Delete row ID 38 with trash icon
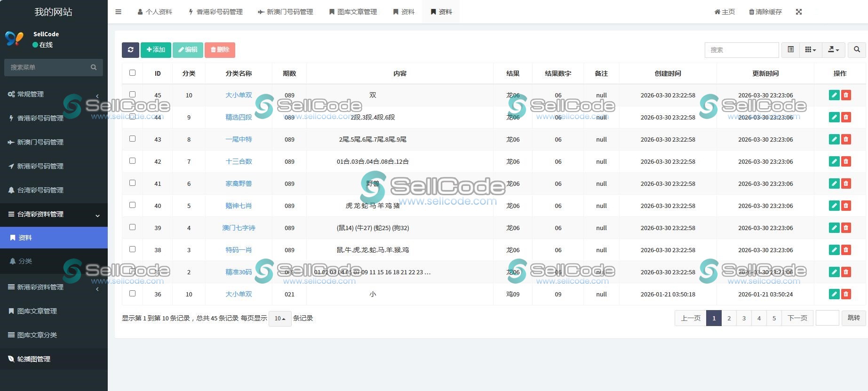The height and width of the screenshot is (391, 868). [x=846, y=250]
